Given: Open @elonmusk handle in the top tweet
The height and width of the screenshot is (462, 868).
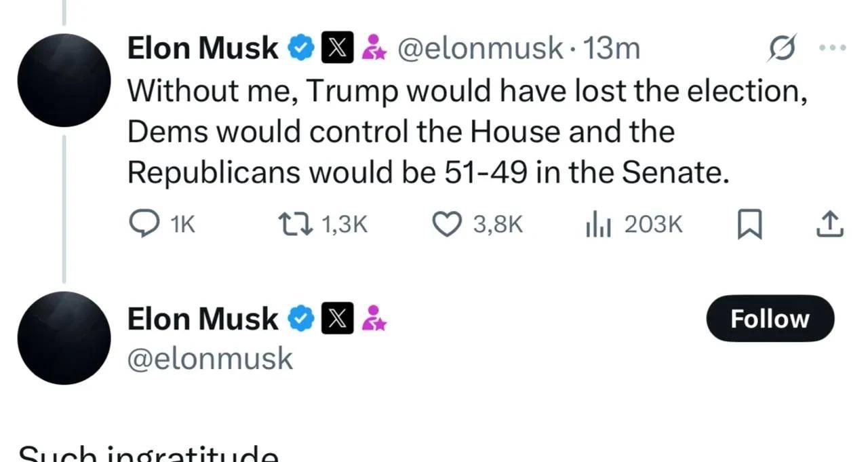Looking at the screenshot, I should (x=479, y=48).
